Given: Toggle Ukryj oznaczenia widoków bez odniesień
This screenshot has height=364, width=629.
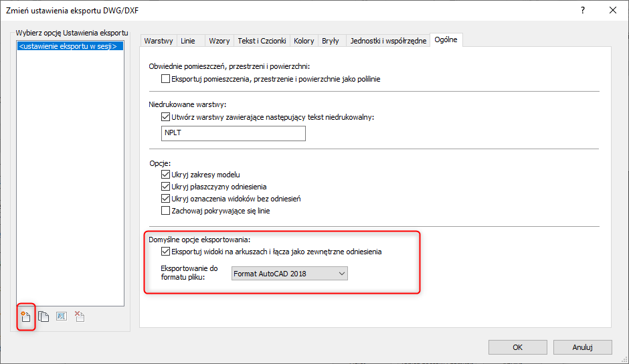Looking at the screenshot, I should (x=166, y=199).
